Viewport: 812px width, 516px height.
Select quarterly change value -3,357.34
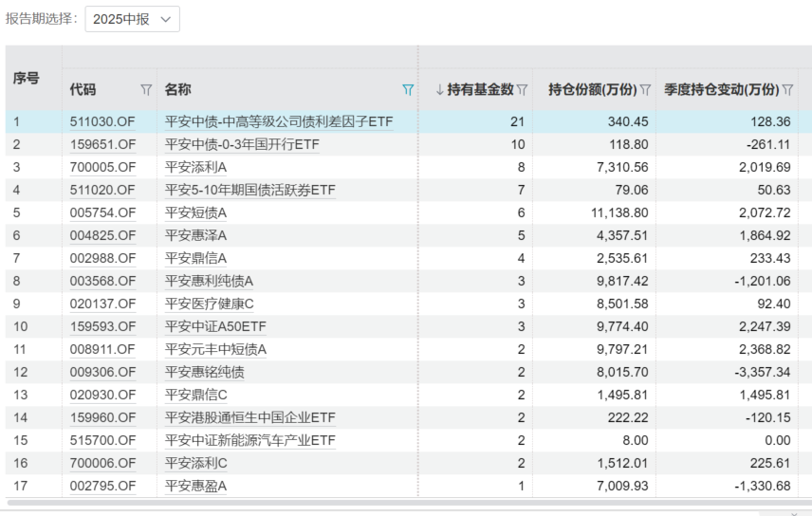[763, 373]
